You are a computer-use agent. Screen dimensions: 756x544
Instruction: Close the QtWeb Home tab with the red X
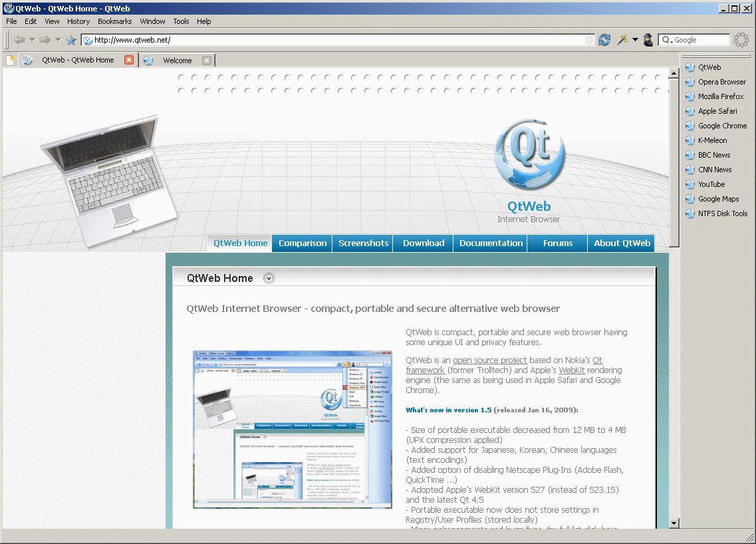click(x=129, y=60)
